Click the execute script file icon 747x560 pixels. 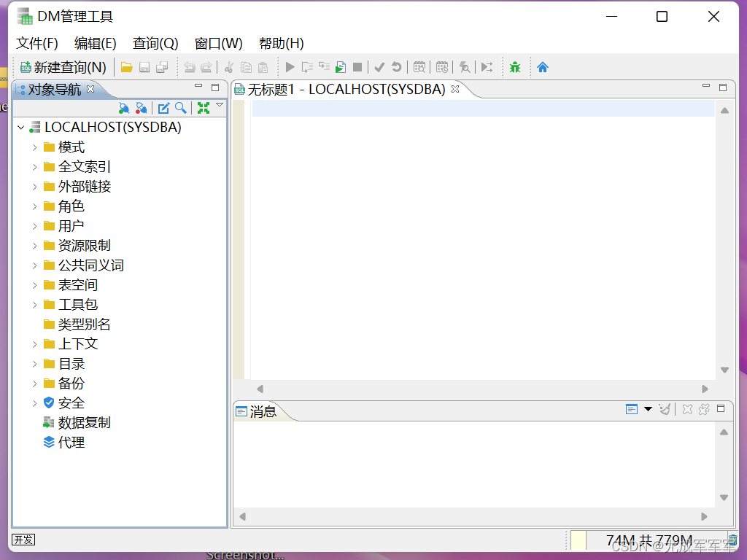[341, 67]
